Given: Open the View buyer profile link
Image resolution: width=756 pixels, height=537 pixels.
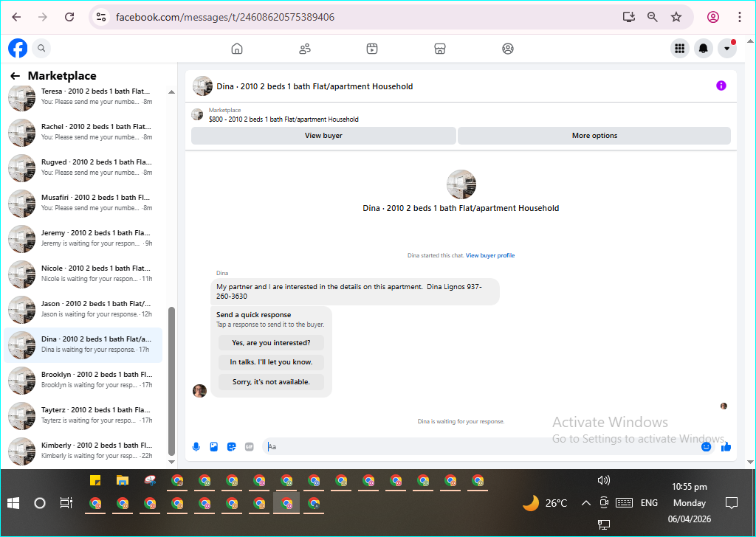Looking at the screenshot, I should click(x=490, y=256).
